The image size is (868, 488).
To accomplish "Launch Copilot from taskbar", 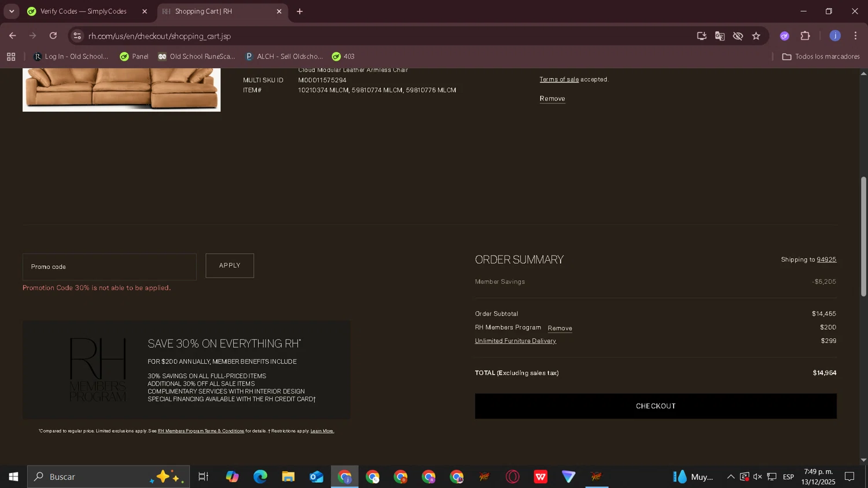I will [232, 477].
